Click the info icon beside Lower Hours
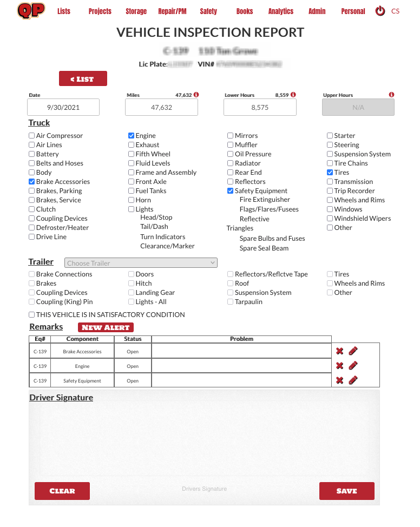The image size is (420, 527). tap(293, 95)
